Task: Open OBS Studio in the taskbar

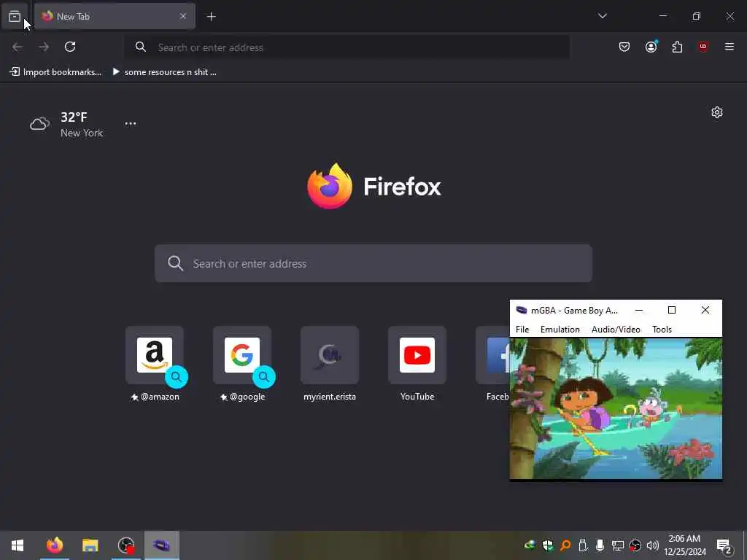Action: (126, 545)
